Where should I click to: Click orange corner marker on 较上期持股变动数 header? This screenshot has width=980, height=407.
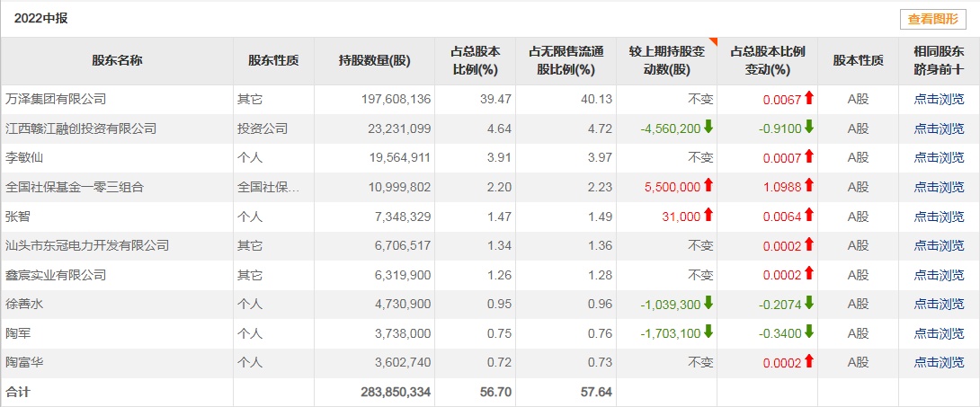713,41
